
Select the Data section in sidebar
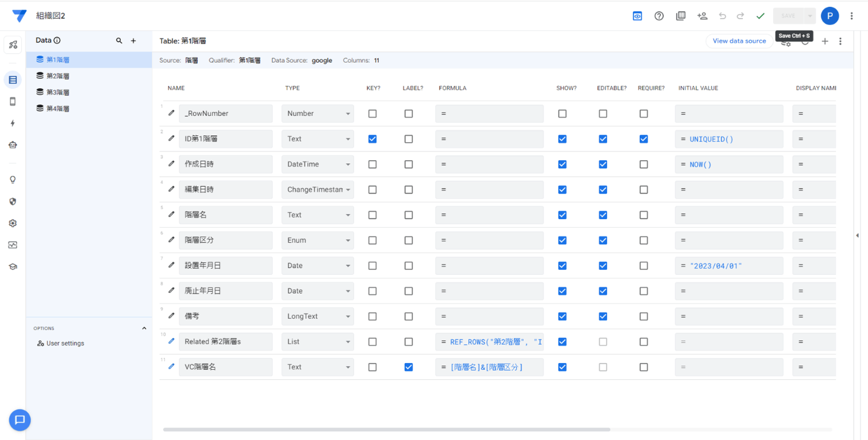(13, 80)
